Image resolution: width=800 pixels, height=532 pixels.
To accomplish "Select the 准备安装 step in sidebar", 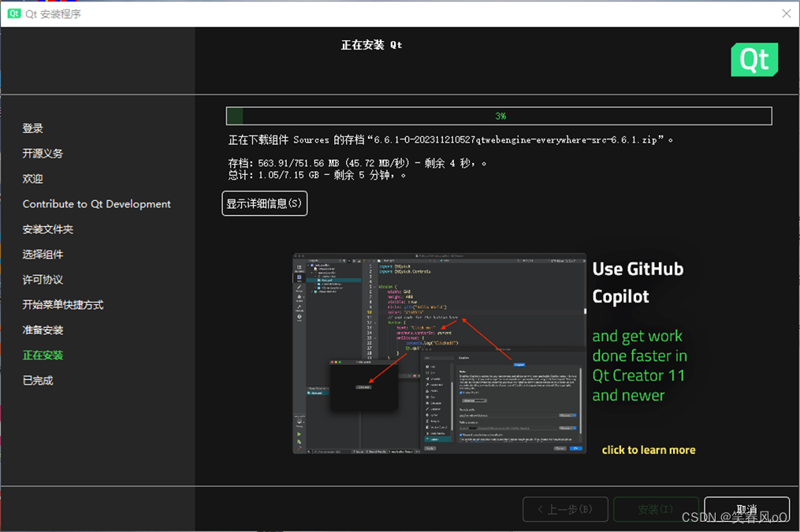I will tap(43, 330).
